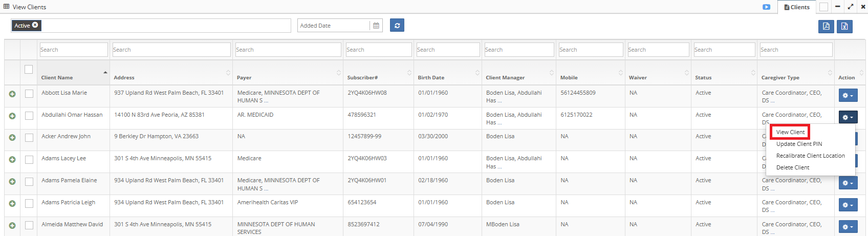The image size is (868, 236).
Task: Click the blue refresh icon button
Action: [397, 25]
